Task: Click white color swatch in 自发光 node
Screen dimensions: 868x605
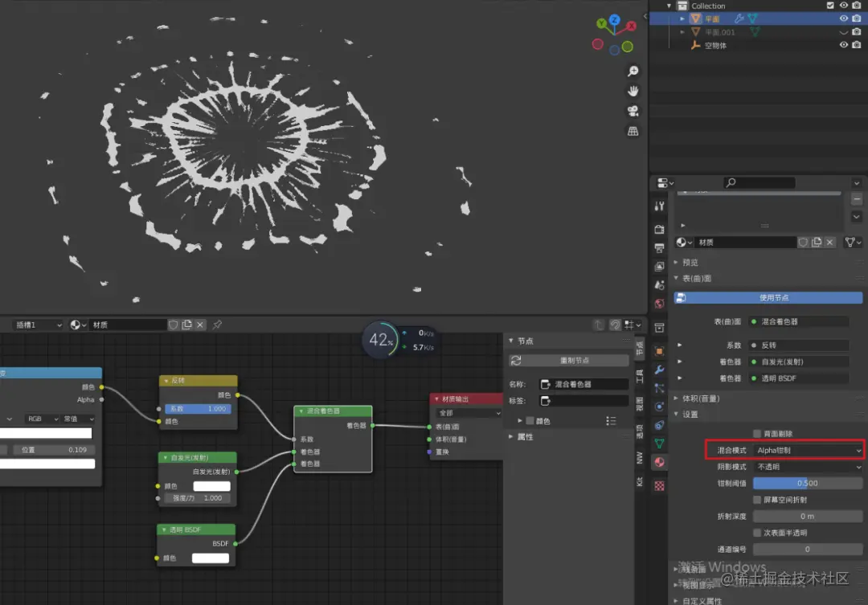Action: 211,486
